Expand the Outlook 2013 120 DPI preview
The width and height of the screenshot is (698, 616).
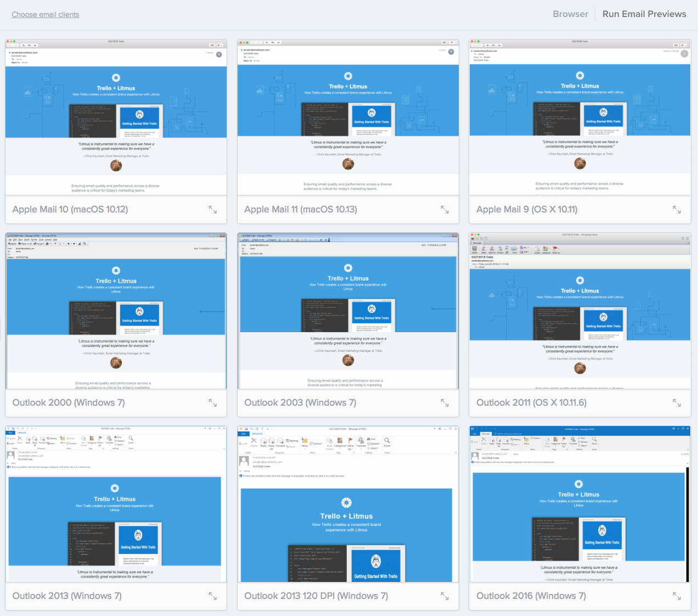(x=445, y=596)
